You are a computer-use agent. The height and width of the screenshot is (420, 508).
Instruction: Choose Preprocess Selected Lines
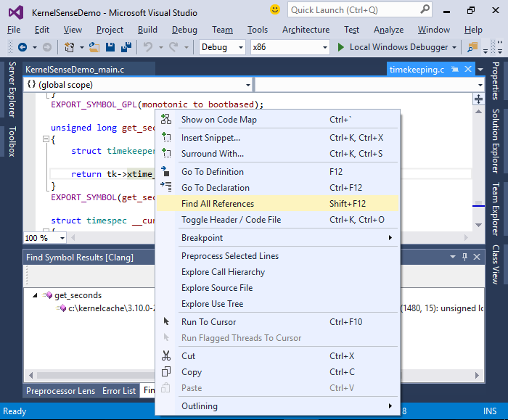278,255
